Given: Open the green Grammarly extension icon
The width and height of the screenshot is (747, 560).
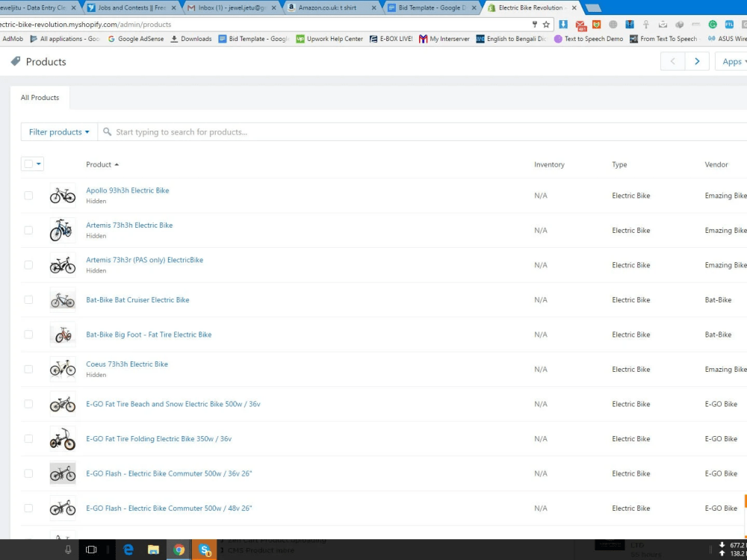Looking at the screenshot, I should (x=713, y=25).
